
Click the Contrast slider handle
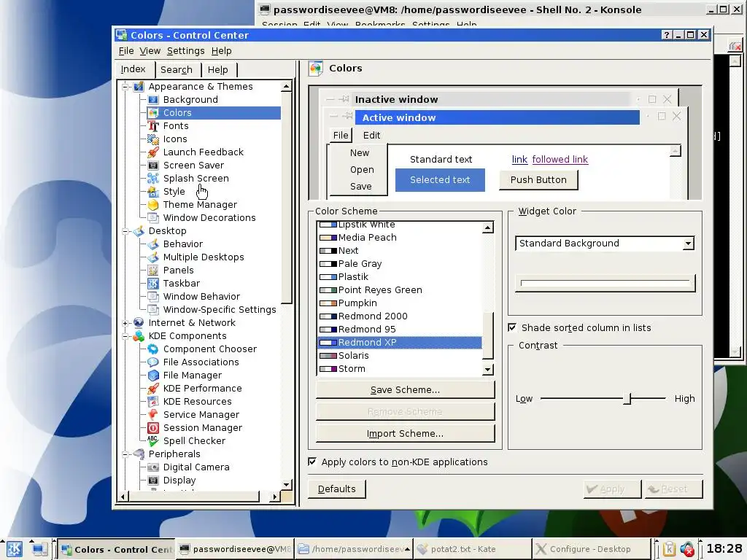627,399
